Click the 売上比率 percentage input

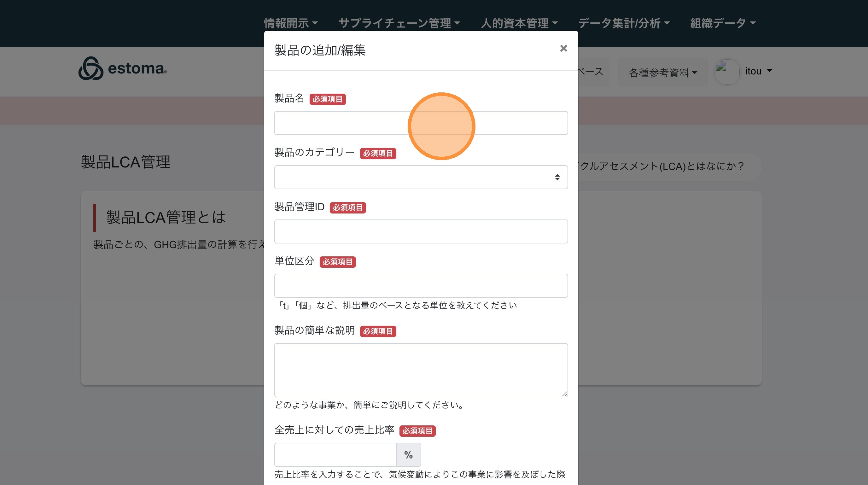click(335, 455)
